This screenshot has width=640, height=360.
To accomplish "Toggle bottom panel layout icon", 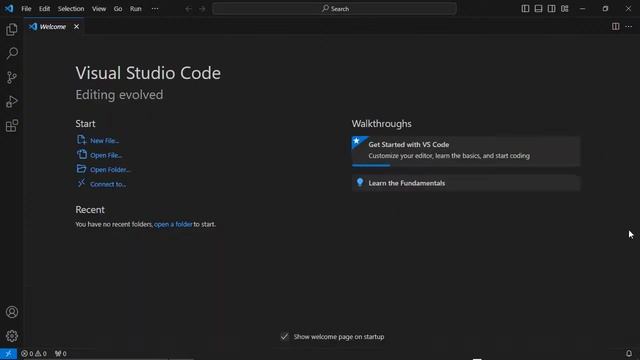I will pos(538,9).
